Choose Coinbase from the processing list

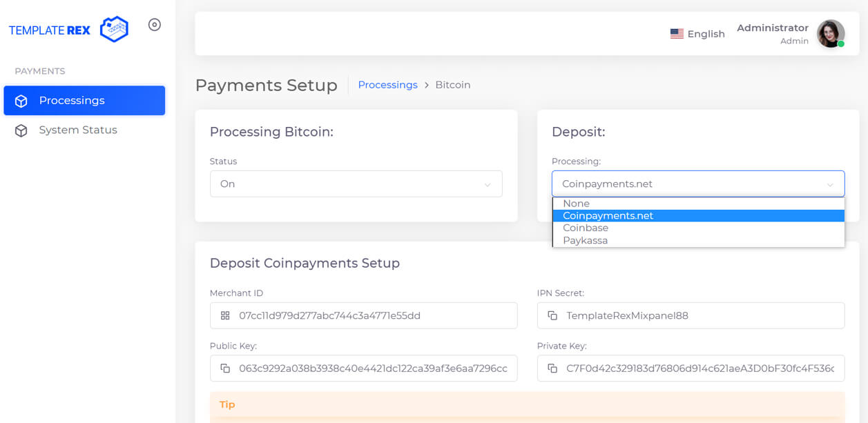[x=698, y=228]
